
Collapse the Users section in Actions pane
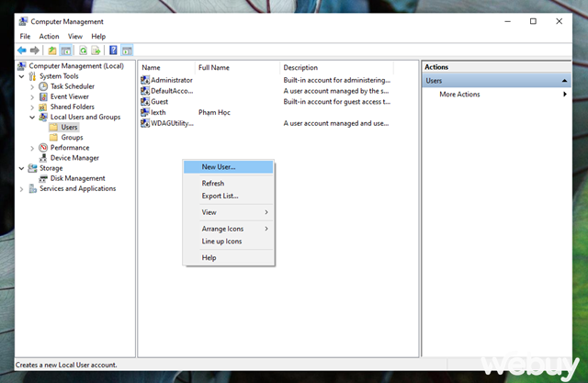click(x=564, y=81)
